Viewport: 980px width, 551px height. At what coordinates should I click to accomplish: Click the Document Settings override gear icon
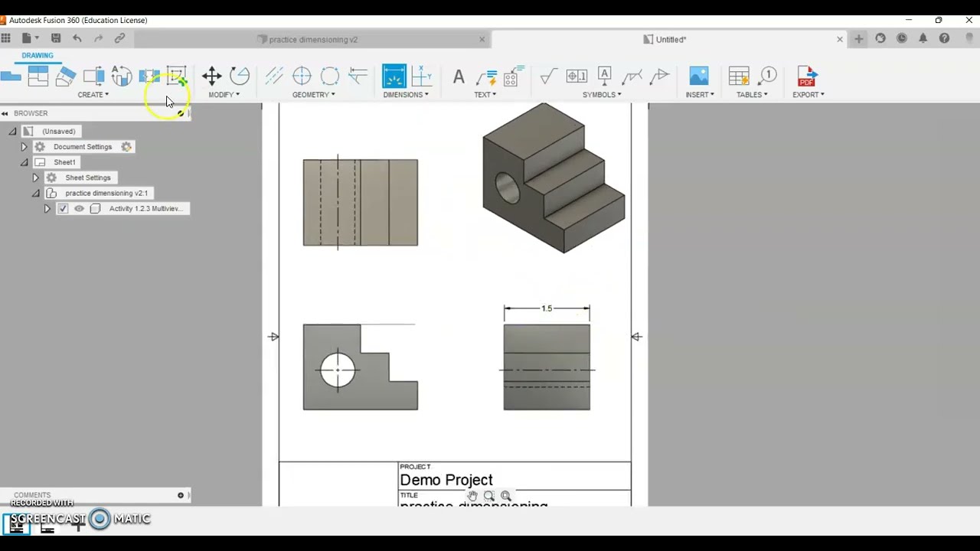126,147
